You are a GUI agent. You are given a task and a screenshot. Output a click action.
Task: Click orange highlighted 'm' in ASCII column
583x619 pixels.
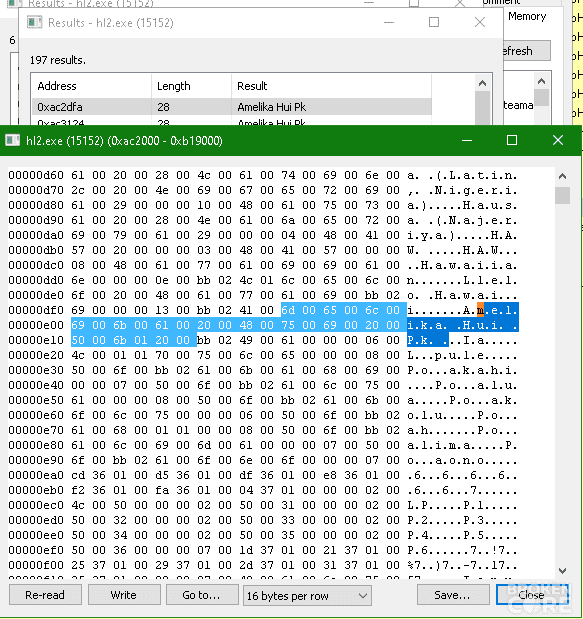coord(480,310)
